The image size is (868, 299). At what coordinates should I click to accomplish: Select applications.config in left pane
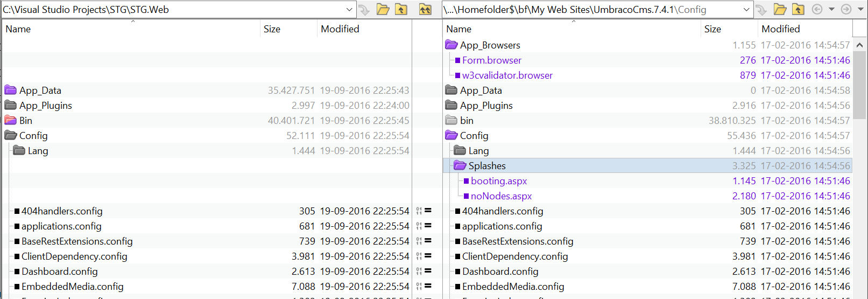(61, 226)
